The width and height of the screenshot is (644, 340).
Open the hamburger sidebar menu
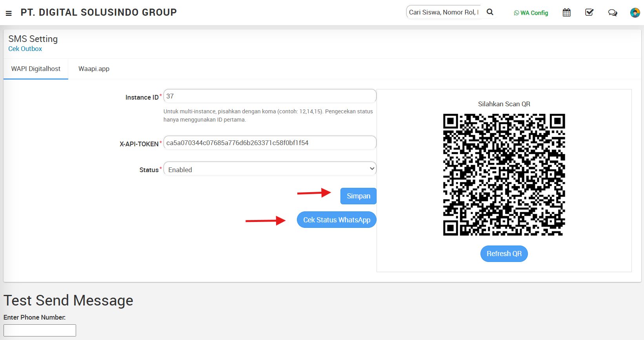click(x=9, y=13)
